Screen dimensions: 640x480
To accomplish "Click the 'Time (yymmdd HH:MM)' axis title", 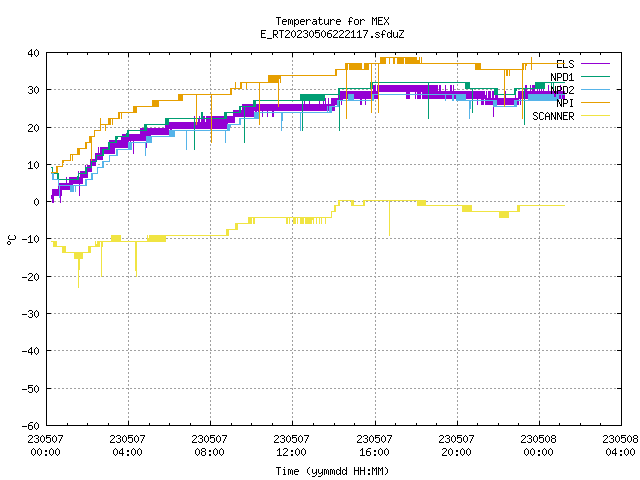I will 332,471.
